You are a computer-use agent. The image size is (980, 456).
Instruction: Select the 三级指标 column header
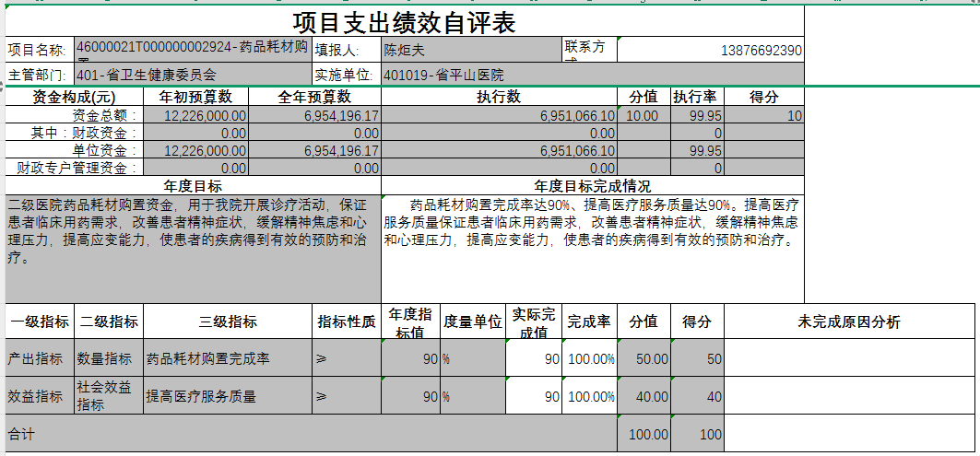coord(228,322)
